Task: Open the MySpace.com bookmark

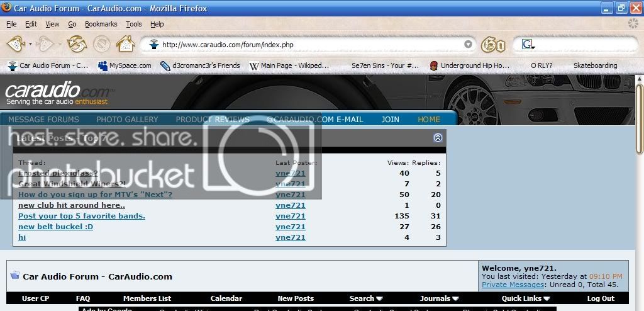Action: [125, 65]
